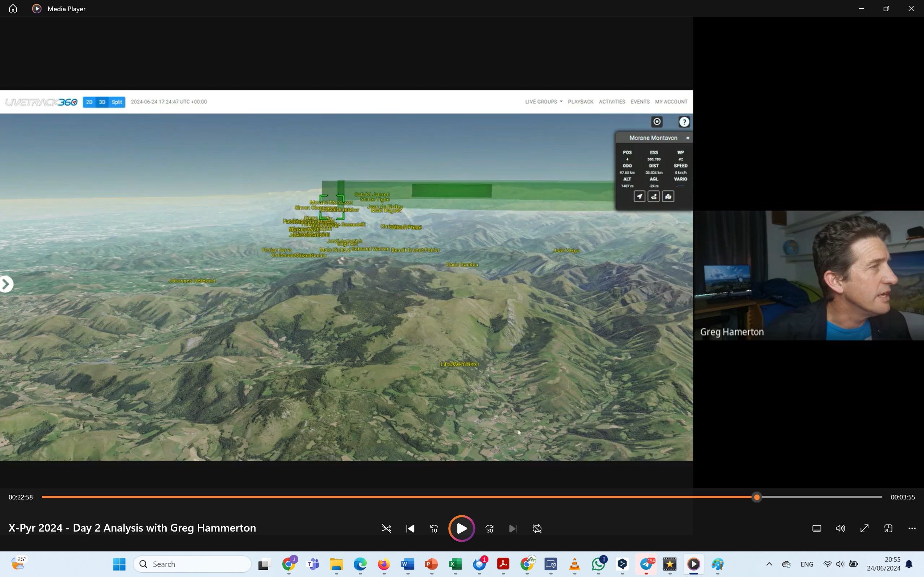Image resolution: width=924 pixels, height=577 pixels.
Task: Open the EVENTS menu item
Action: pos(640,102)
